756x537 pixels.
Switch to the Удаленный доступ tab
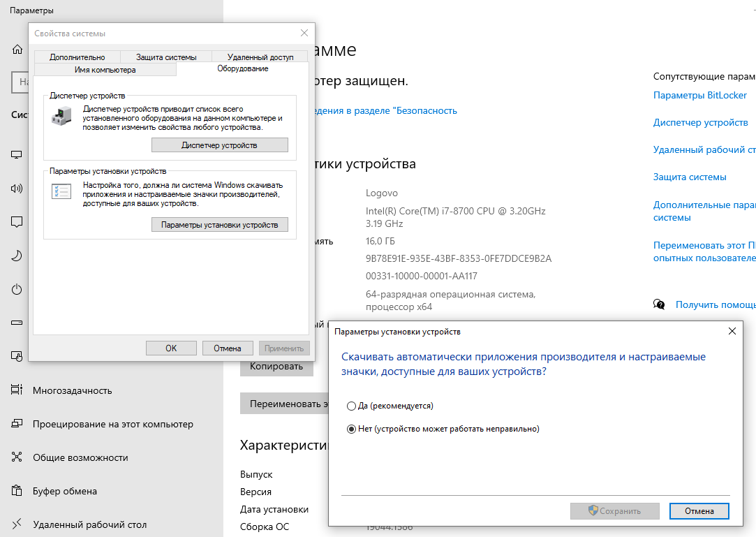260,57
